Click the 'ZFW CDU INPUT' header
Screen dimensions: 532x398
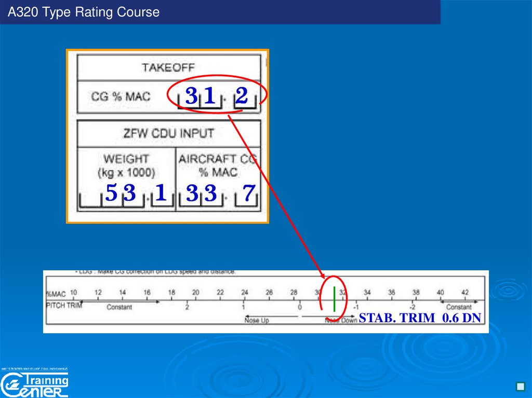169,133
